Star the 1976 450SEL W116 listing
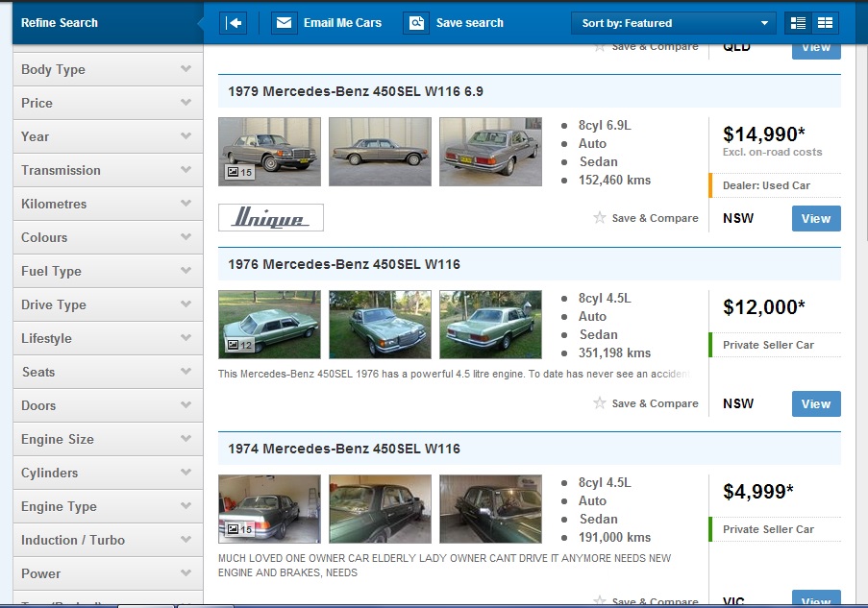 (600, 402)
